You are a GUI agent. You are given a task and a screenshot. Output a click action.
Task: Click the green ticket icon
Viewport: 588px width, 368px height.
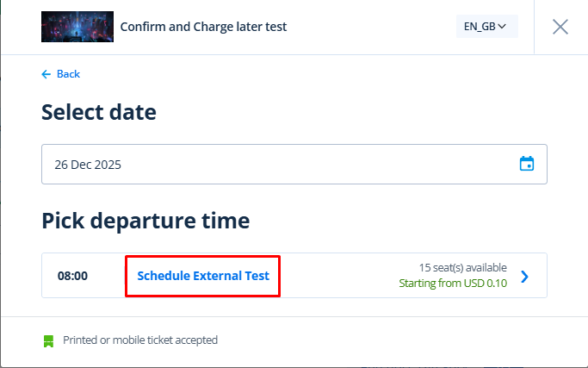(x=49, y=340)
